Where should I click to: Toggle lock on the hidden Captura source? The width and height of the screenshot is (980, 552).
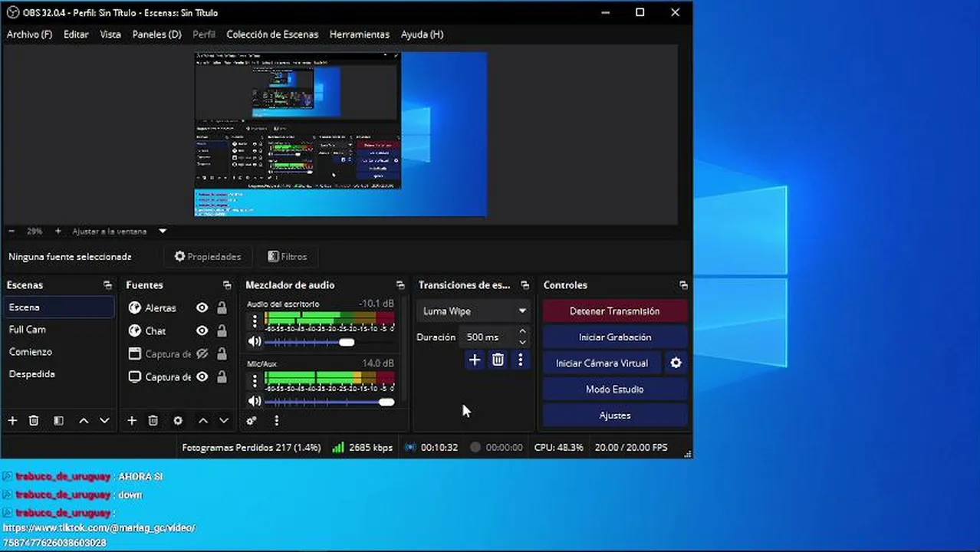pyautogui.click(x=222, y=354)
